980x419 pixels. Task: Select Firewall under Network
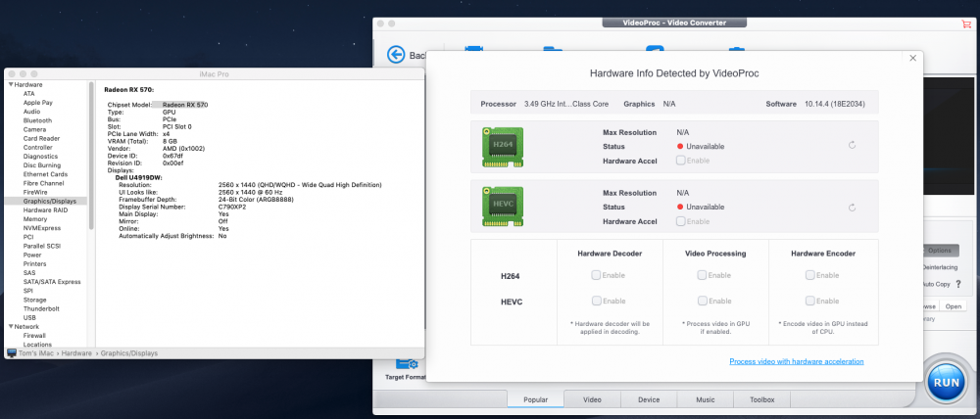point(34,336)
